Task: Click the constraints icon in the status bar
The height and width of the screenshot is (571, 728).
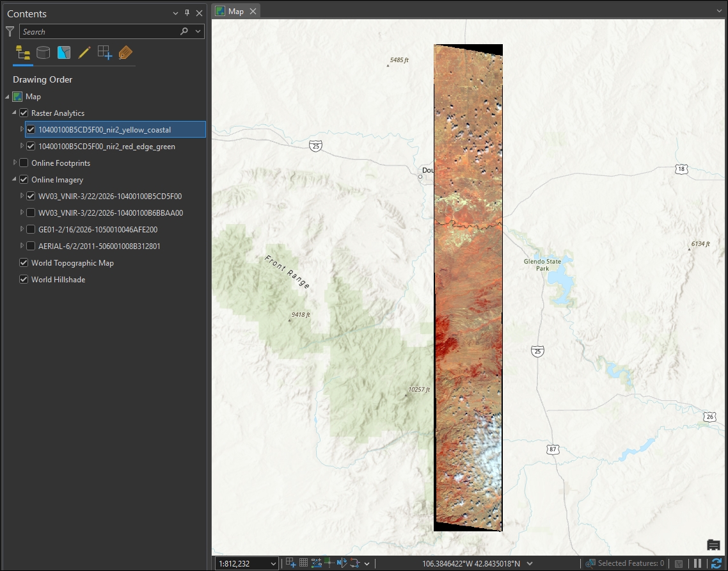Action: point(316,563)
